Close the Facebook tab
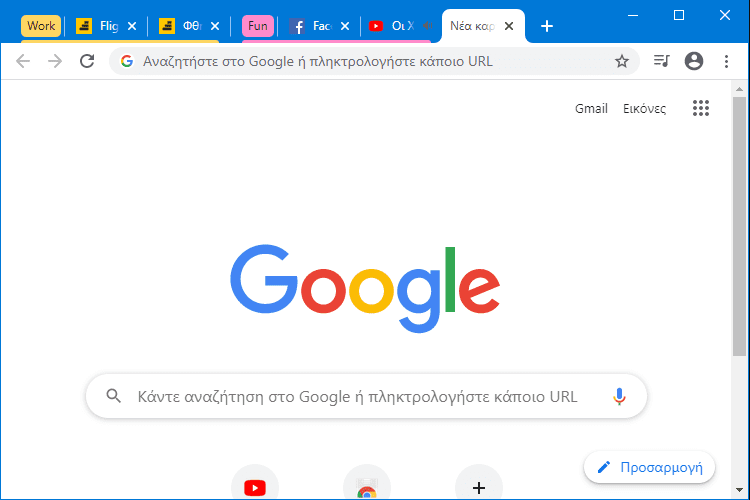 (x=345, y=26)
